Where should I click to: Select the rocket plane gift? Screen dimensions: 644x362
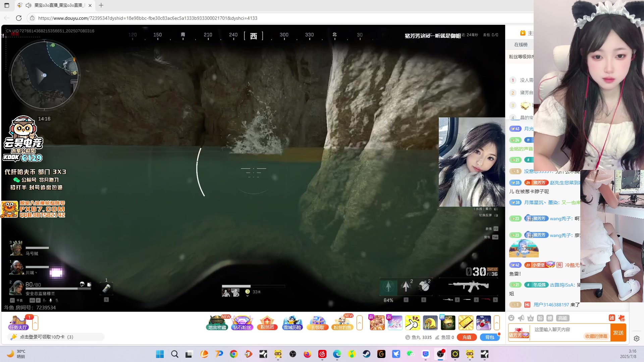tap(484, 323)
